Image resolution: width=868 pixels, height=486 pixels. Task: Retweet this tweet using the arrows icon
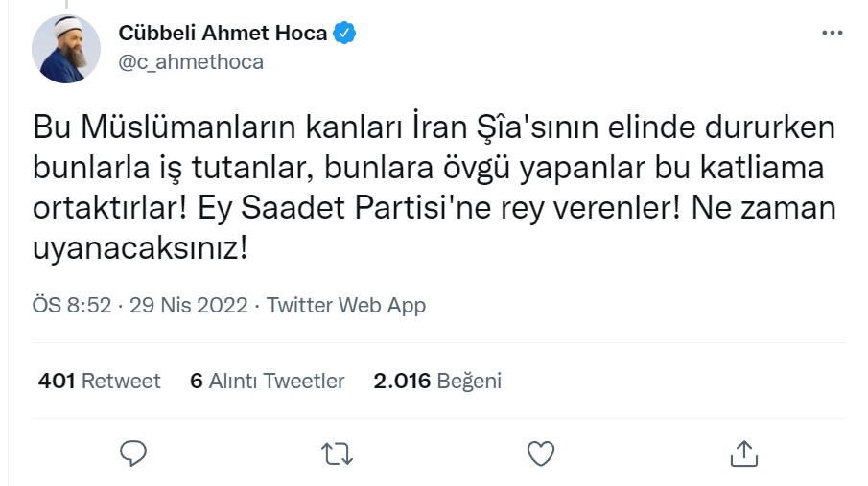[x=338, y=452]
